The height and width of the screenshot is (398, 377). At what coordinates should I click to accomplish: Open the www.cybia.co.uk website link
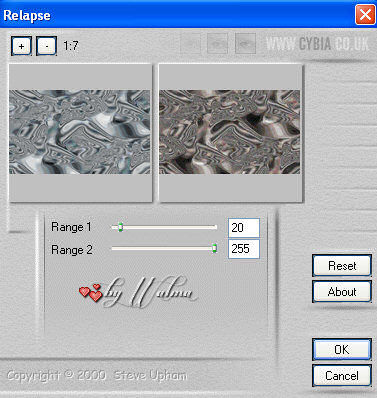coord(317,44)
